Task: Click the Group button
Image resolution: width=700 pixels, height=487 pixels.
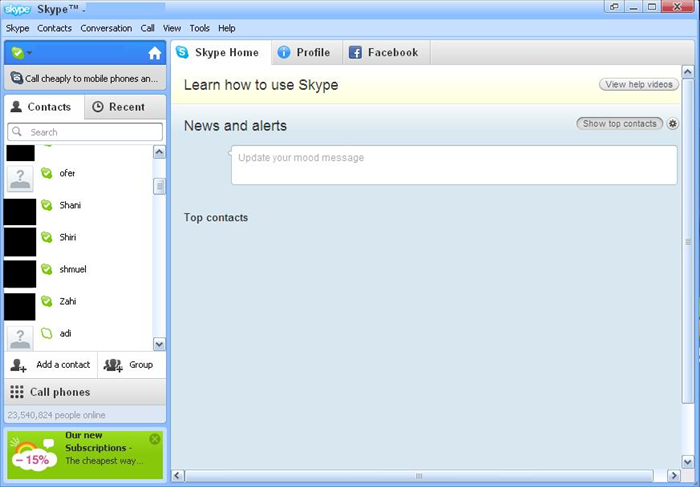Action: [132, 365]
